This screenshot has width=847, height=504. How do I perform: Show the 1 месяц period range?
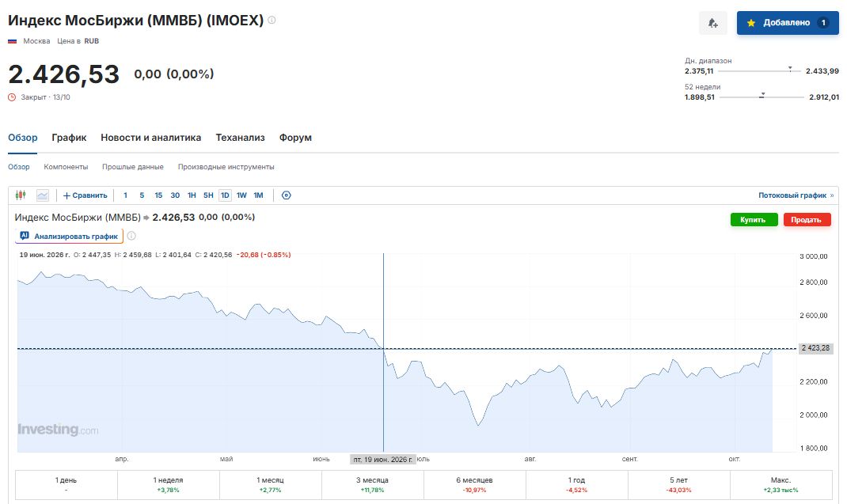(x=270, y=484)
